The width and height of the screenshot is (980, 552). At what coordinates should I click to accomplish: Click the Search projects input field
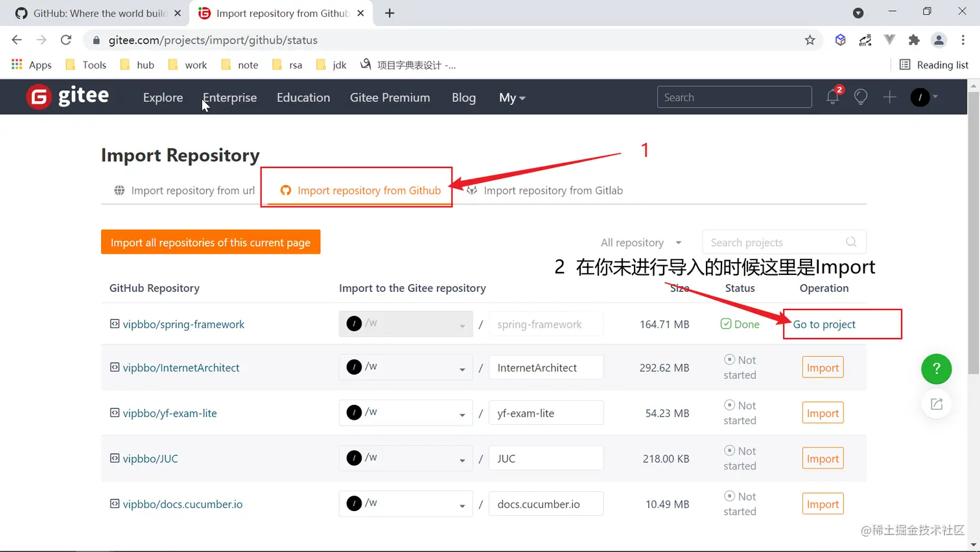tap(784, 242)
